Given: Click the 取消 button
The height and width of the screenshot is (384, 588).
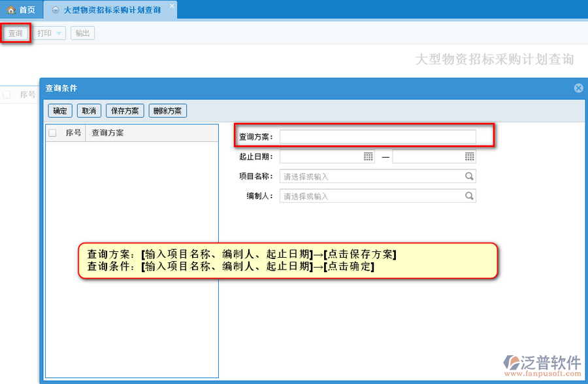Looking at the screenshot, I should coord(89,111).
